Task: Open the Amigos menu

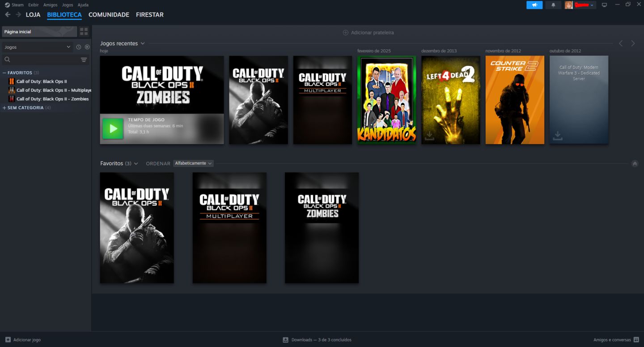Action: [x=51, y=5]
